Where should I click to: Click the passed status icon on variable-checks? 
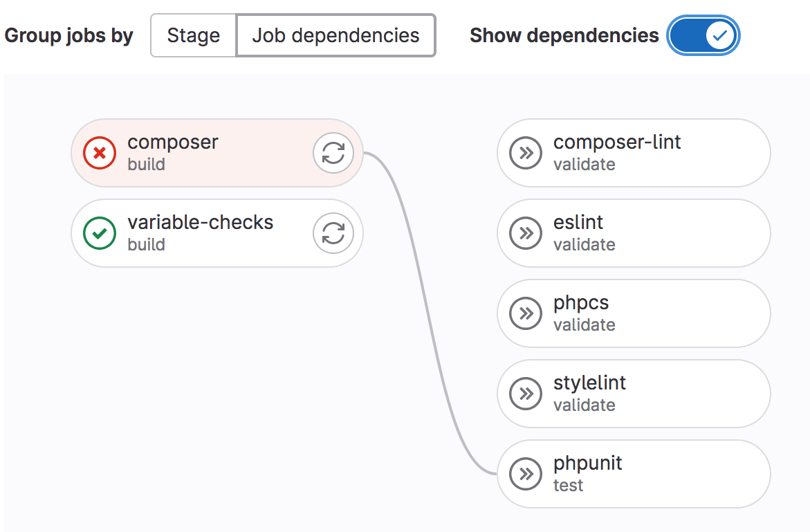coord(100,233)
